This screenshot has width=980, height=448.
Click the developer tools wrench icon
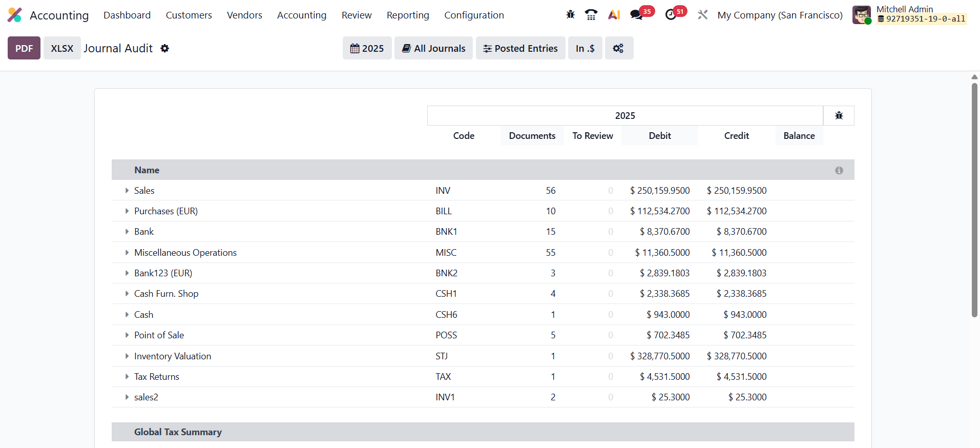pyautogui.click(x=702, y=15)
